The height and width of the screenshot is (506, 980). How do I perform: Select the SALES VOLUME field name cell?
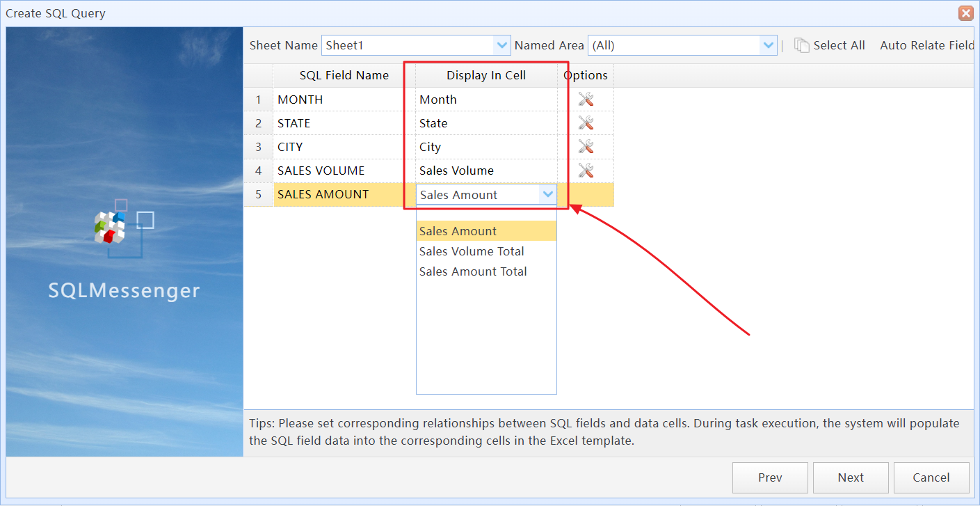(x=344, y=171)
